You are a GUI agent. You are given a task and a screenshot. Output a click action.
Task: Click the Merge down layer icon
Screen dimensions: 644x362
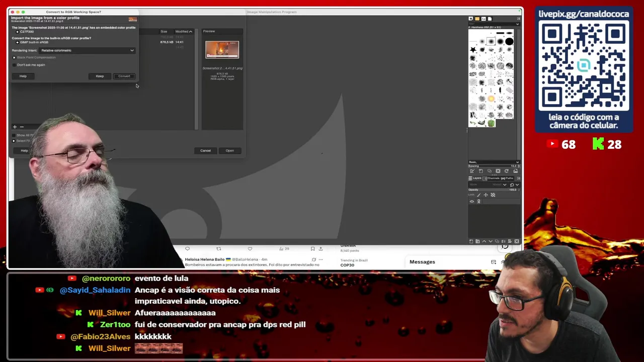coord(503,241)
